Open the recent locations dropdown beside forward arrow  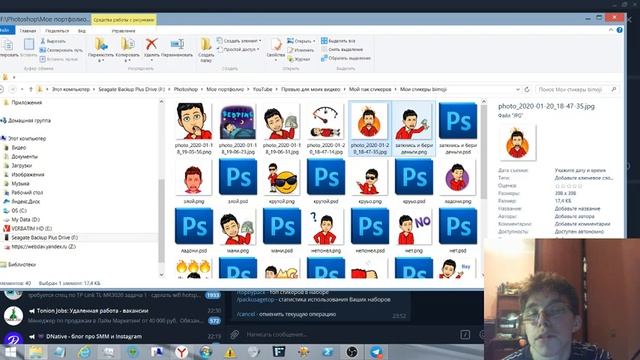pos(22,89)
